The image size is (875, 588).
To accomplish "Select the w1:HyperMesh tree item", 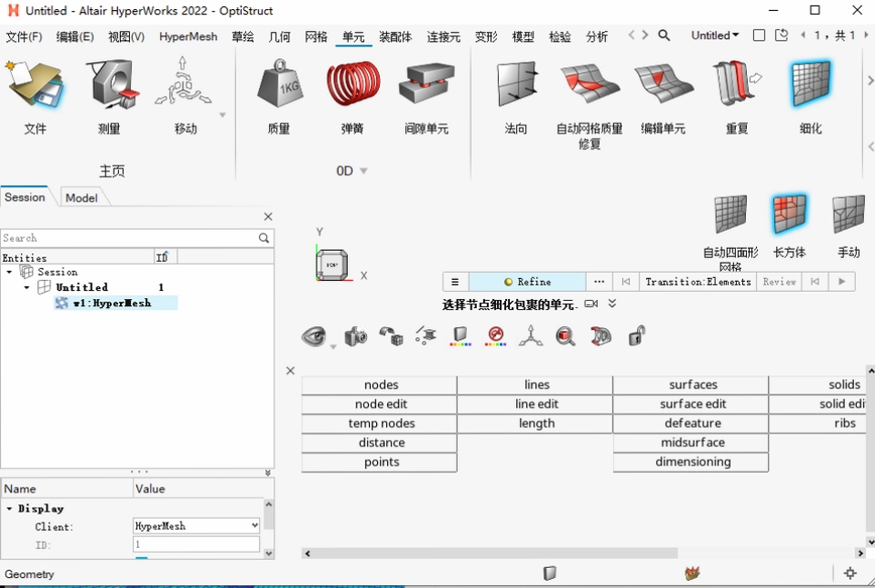I will [x=115, y=303].
